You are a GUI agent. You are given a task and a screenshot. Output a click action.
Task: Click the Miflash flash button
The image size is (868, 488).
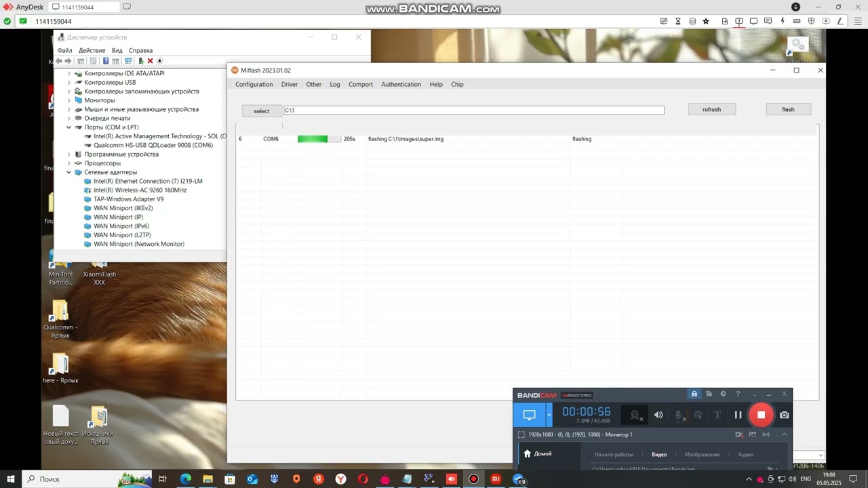click(788, 109)
